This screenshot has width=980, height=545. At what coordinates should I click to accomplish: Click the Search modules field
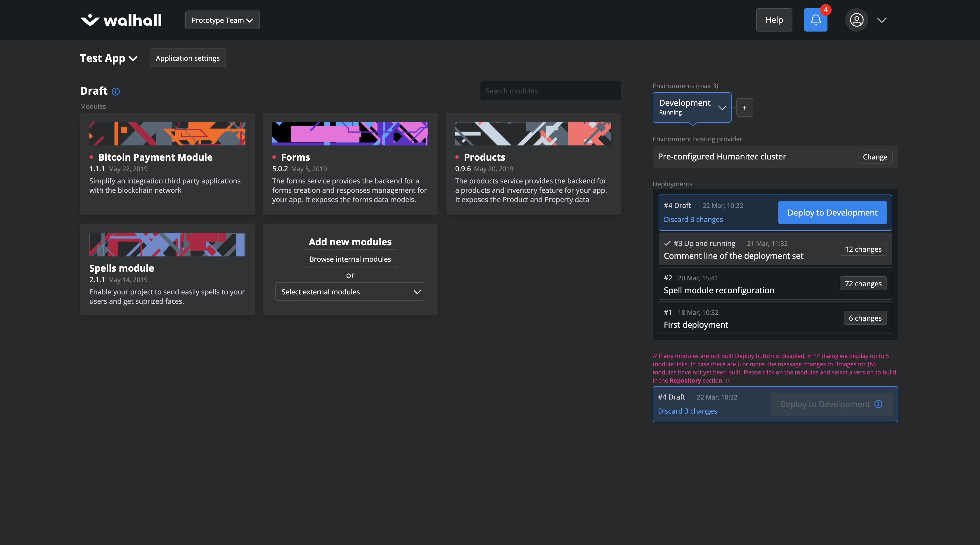click(550, 91)
